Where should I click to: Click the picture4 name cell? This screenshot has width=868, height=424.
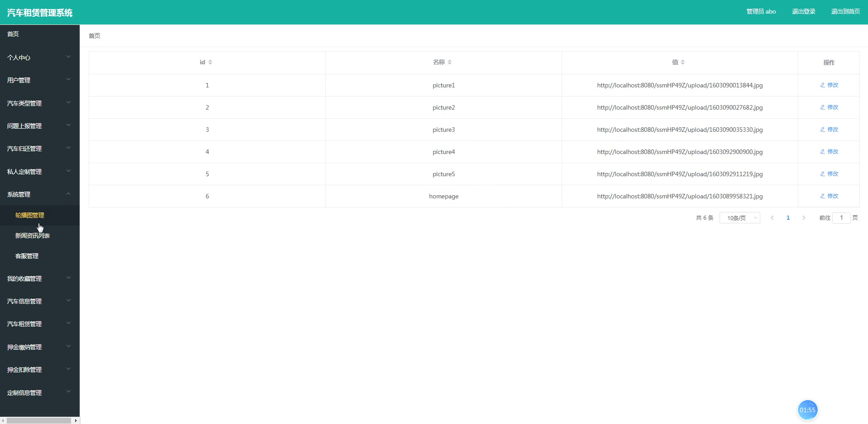pos(444,152)
